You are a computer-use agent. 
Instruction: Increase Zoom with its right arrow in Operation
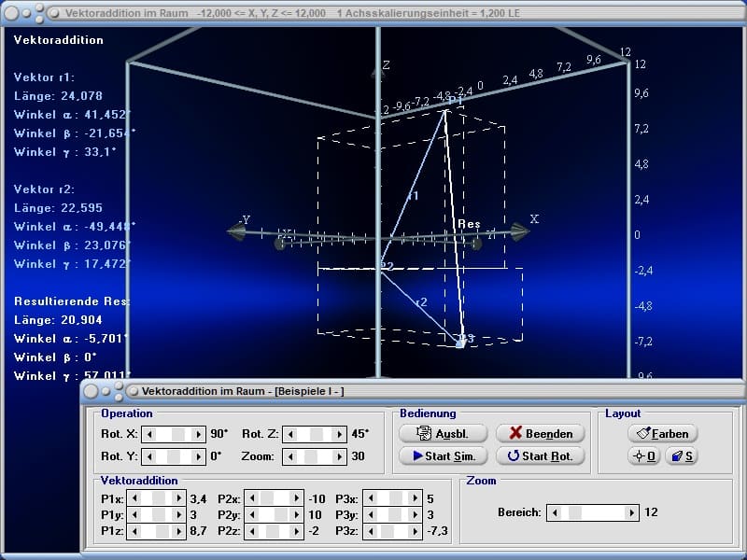click(x=339, y=456)
